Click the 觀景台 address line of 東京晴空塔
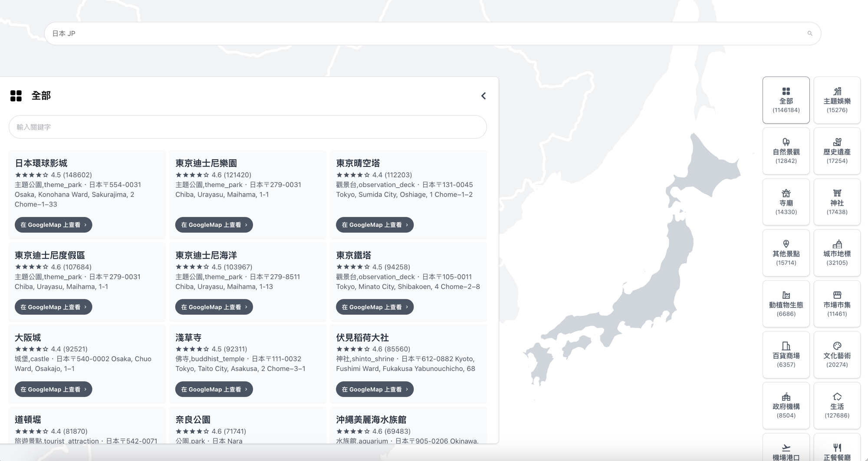Image resolution: width=868 pixels, height=461 pixels. pos(404,190)
